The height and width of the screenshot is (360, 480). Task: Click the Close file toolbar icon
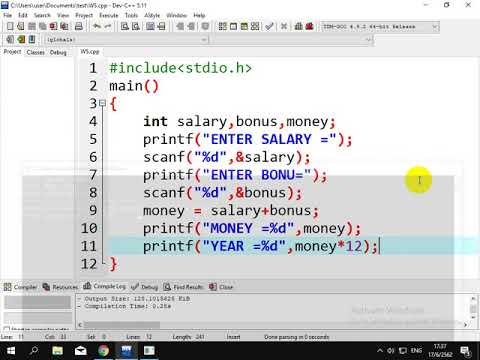(53, 26)
